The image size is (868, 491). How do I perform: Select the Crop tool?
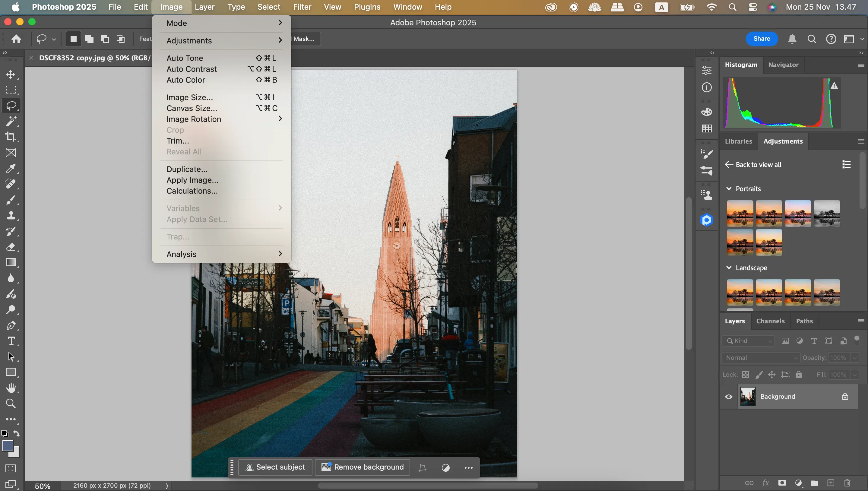pyautogui.click(x=11, y=137)
